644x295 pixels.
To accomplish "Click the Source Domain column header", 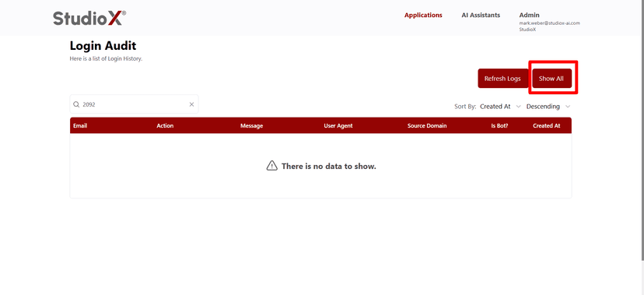I will click(427, 126).
